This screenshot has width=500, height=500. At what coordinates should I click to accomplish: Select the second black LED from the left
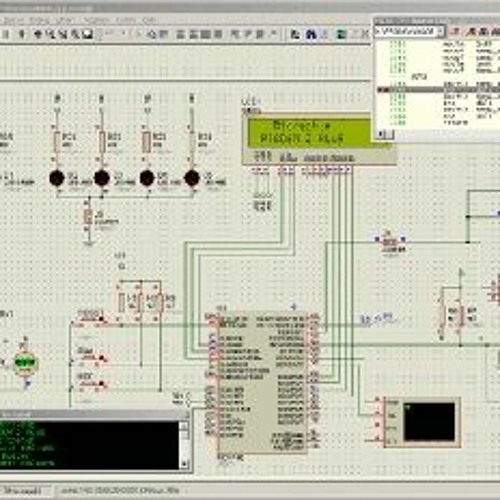[102, 178]
